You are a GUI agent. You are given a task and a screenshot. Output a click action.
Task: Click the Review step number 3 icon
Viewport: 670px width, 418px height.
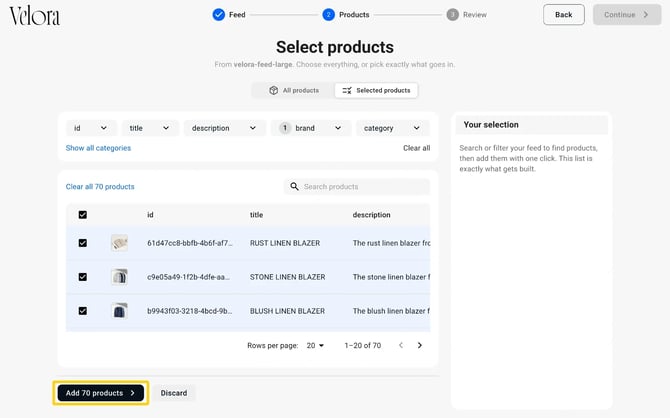click(453, 15)
